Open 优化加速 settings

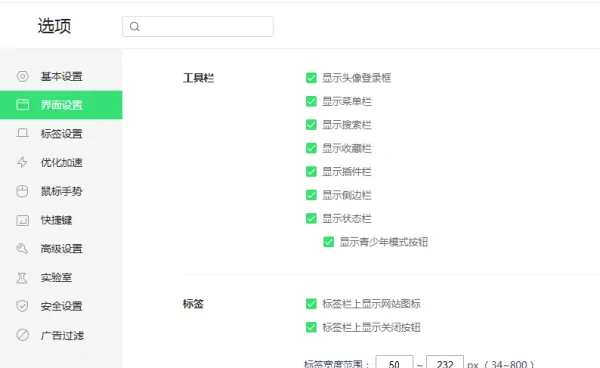coord(61,162)
